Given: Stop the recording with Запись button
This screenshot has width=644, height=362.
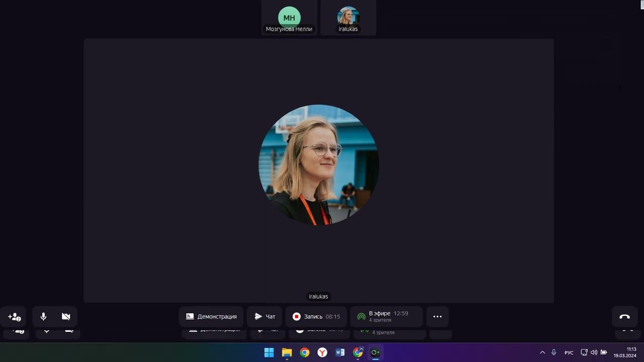Looking at the screenshot, I should pyautogui.click(x=316, y=317).
